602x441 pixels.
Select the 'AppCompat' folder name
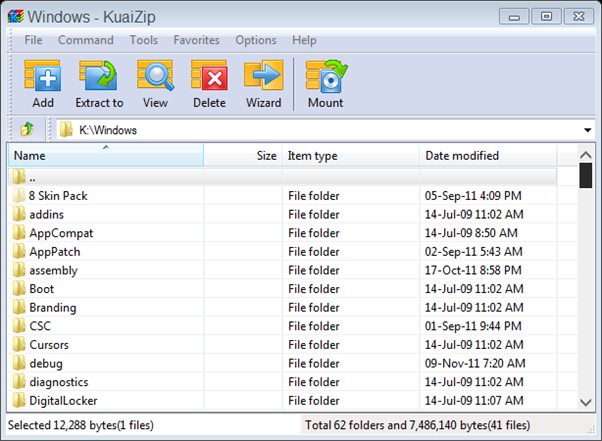[x=61, y=233]
